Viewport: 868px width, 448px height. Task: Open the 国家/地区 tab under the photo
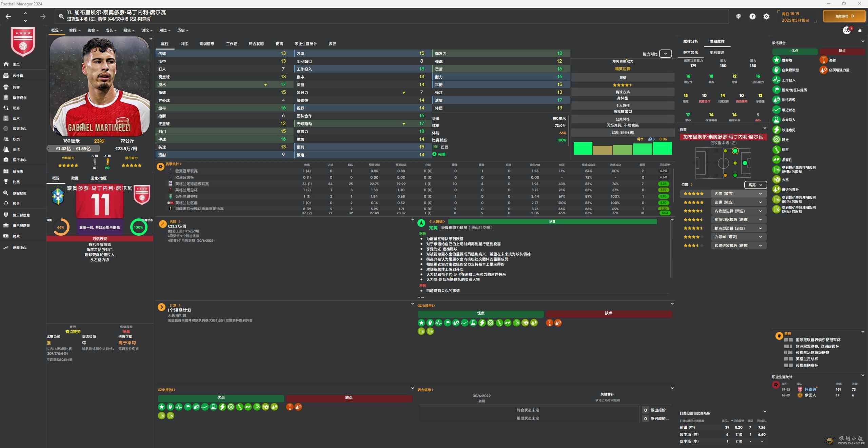(x=98, y=178)
